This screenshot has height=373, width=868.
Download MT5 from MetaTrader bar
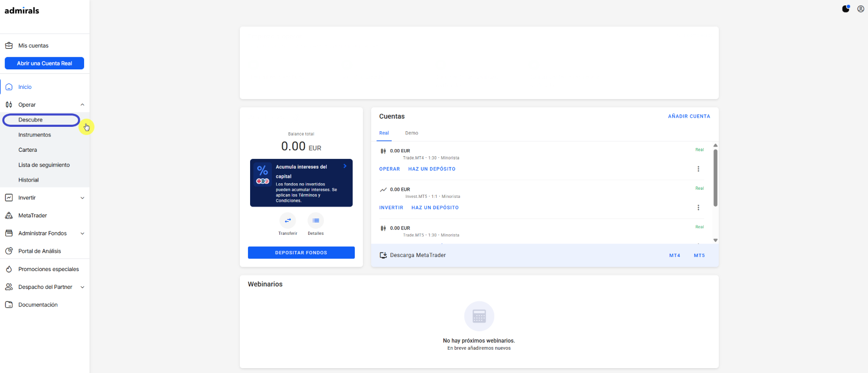[x=699, y=255]
